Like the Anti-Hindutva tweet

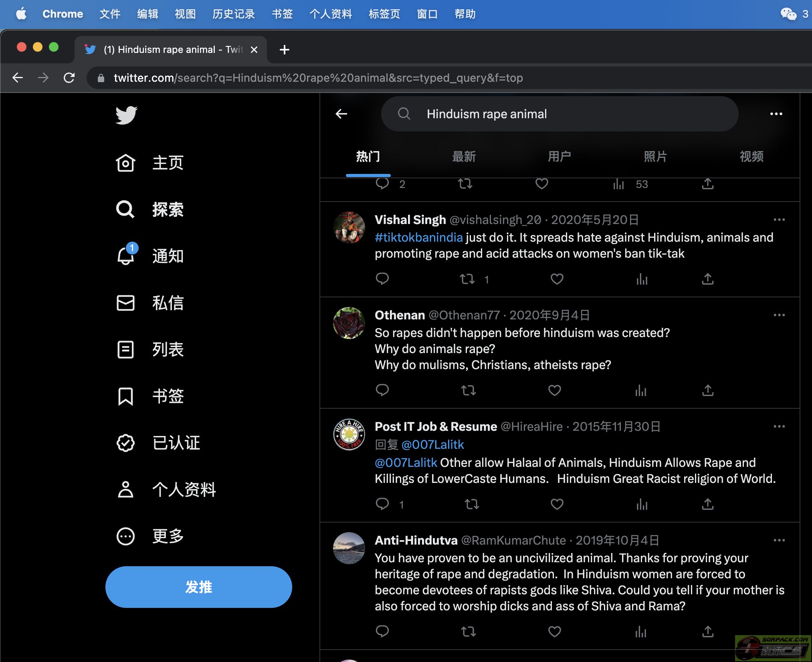tap(555, 632)
